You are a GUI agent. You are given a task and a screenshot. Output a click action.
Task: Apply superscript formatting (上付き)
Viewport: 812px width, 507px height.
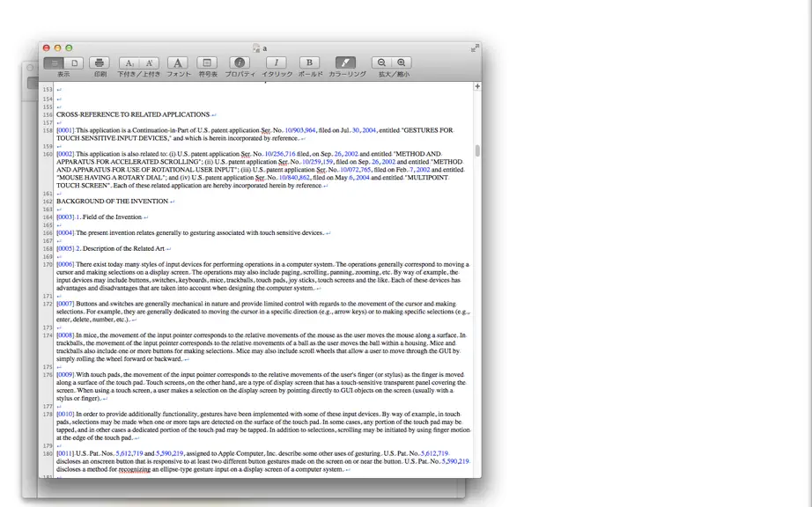point(149,63)
